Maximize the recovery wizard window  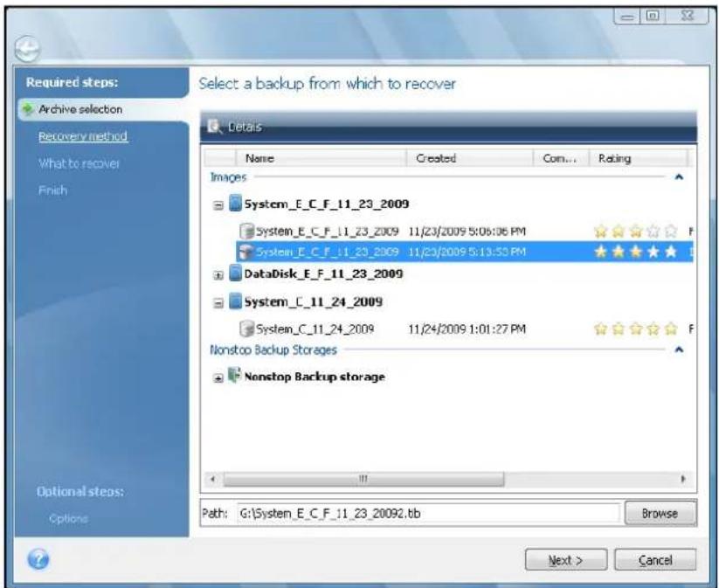pyautogui.click(x=653, y=16)
